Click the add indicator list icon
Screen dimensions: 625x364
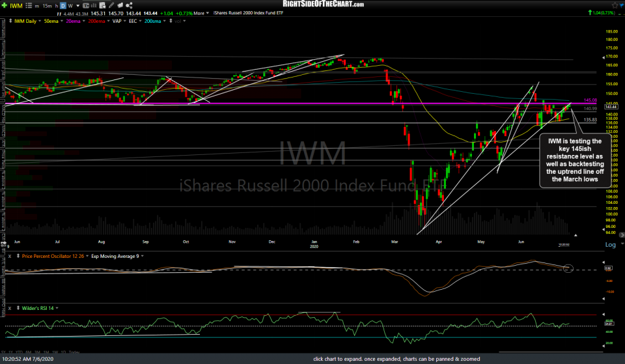(102, 6)
